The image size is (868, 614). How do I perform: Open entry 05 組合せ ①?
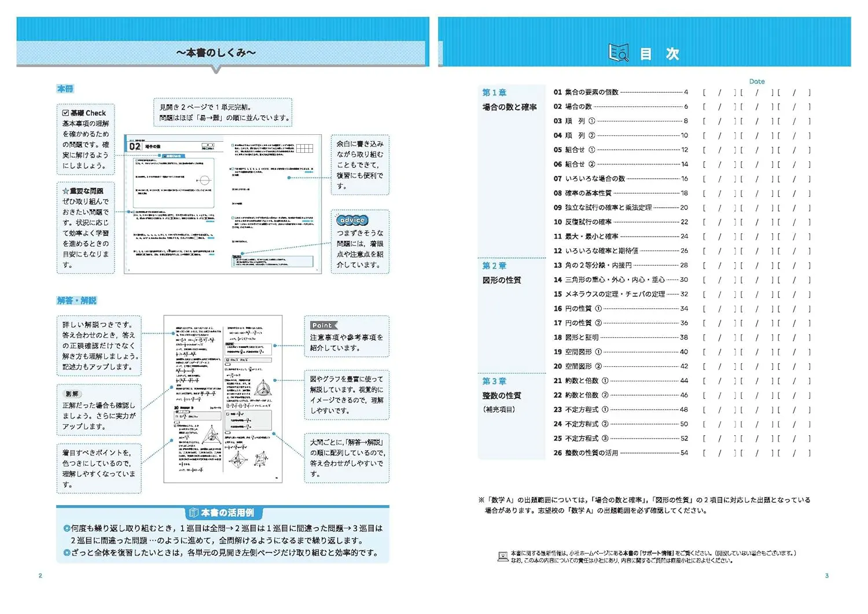[620, 150]
